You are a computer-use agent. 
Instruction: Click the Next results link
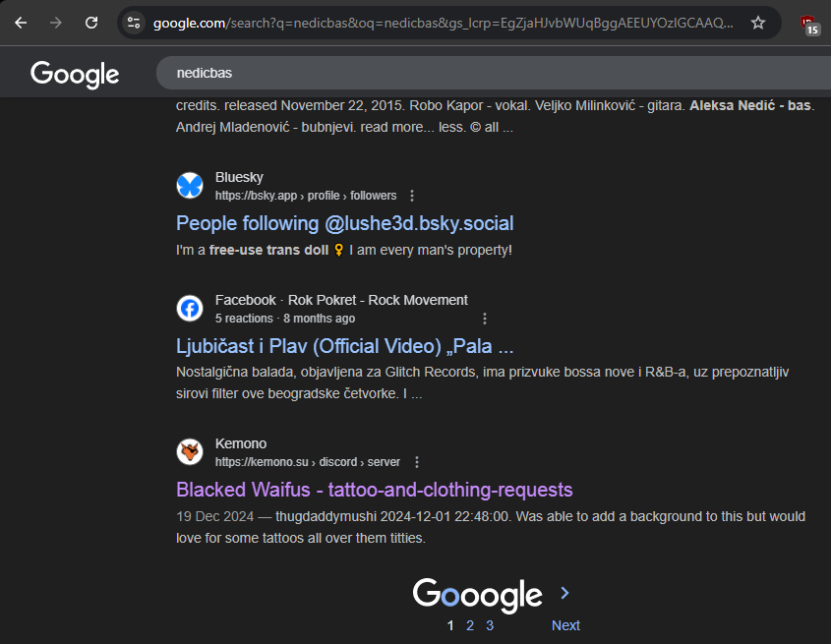[x=565, y=625]
